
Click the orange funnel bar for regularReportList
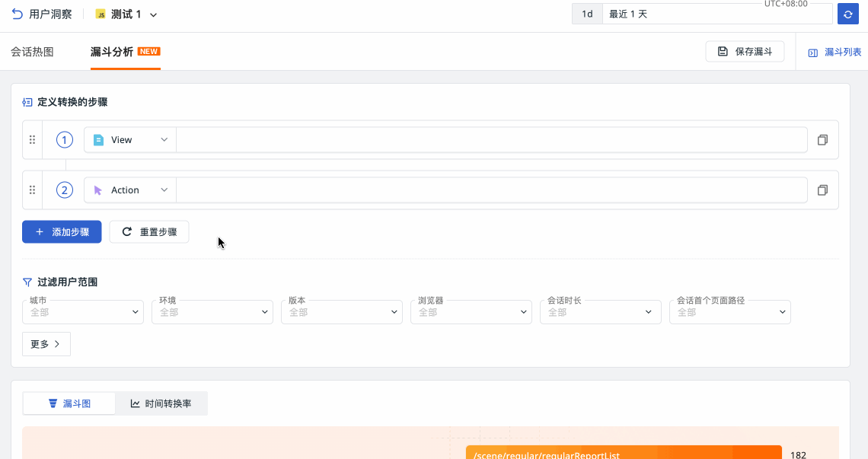point(623,454)
